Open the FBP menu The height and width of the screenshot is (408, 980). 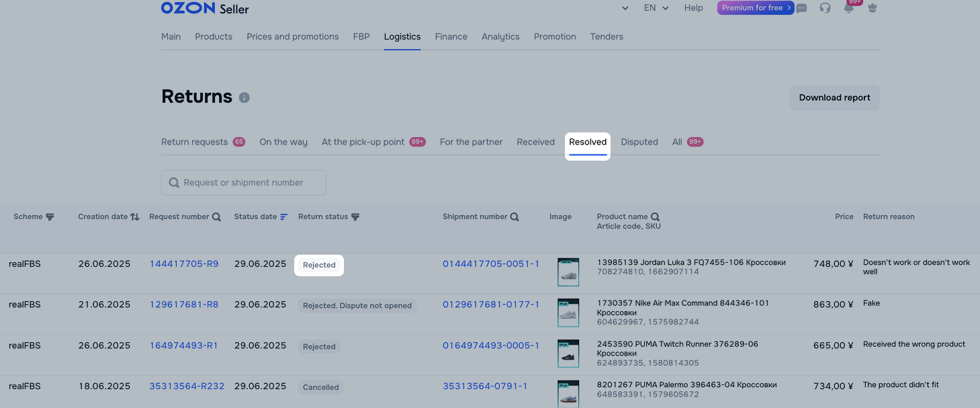click(x=361, y=36)
